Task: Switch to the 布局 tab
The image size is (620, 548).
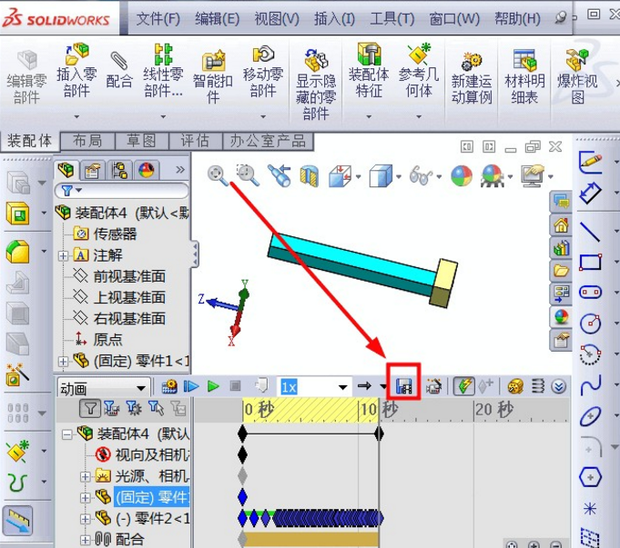Action: tap(87, 141)
